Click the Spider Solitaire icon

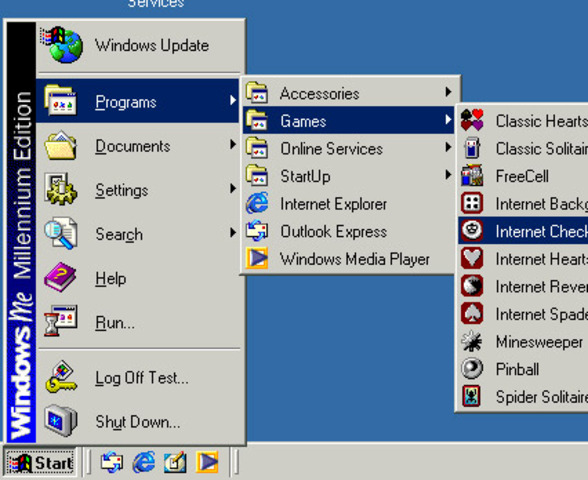pyautogui.click(x=472, y=396)
